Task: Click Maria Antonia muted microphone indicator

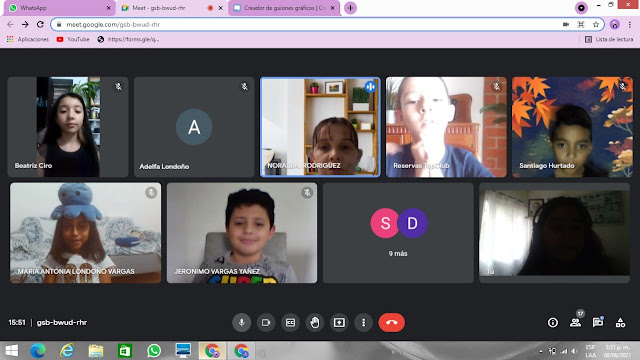Action: [151, 192]
